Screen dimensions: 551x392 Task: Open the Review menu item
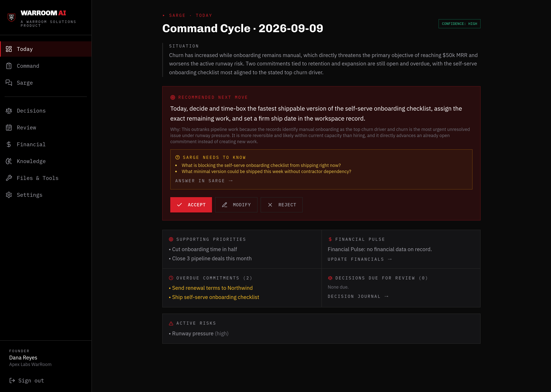[46, 128]
